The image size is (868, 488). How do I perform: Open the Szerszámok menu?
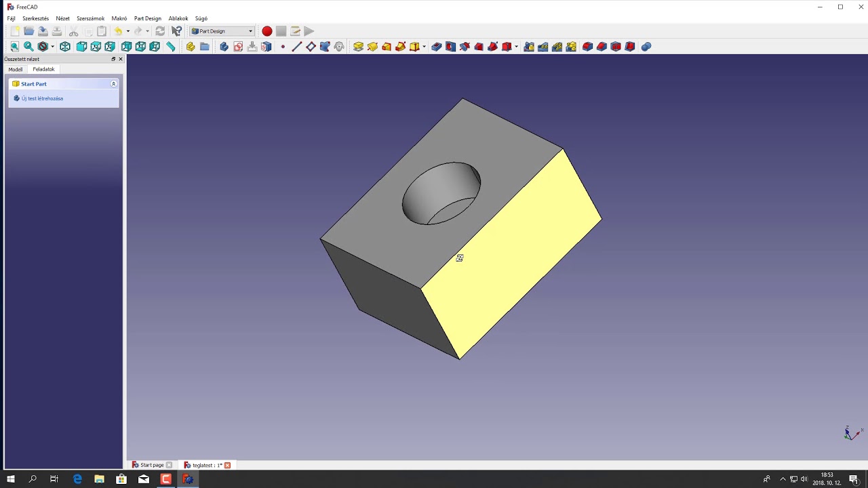pyautogui.click(x=90, y=18)
